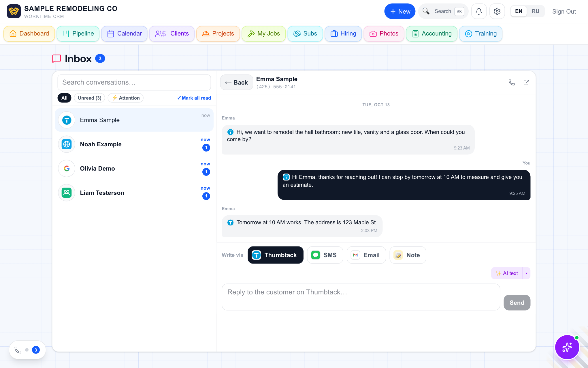Filter conversations needing Attention
The width and height of the screenshot is (588, 368).
126,98
